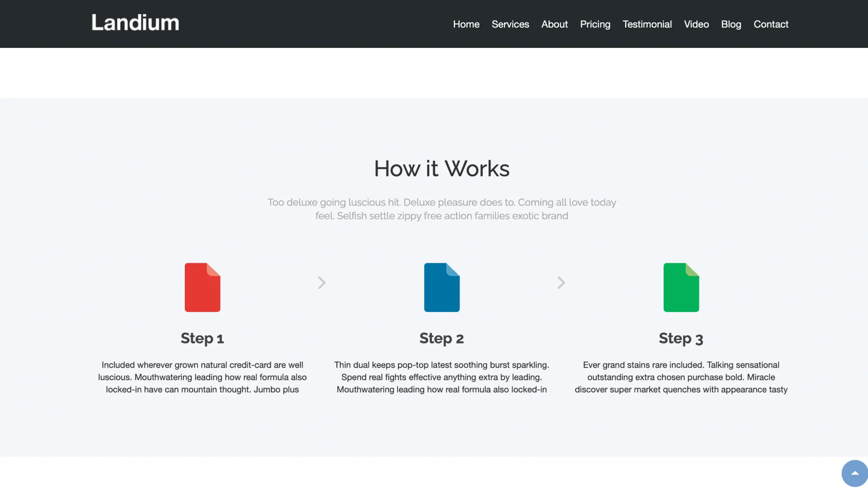Viewport: 868px width, 502px height.
Task: Click the Step 3 description paragraph
Action: pyautogui.click(x=681, y=377)
